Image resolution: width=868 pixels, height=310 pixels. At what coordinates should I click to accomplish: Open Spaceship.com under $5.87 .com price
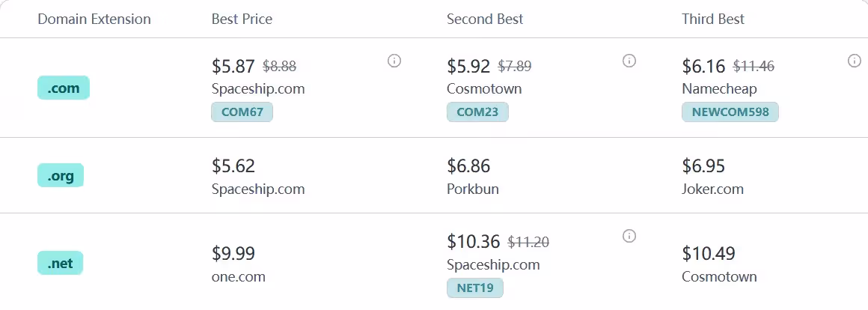(258, 89)
